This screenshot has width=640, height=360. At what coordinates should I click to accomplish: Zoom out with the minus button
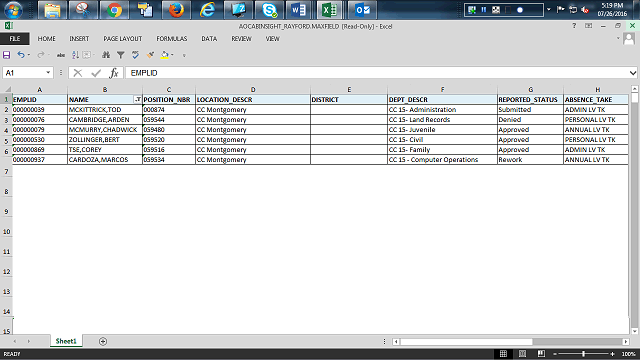554,354
